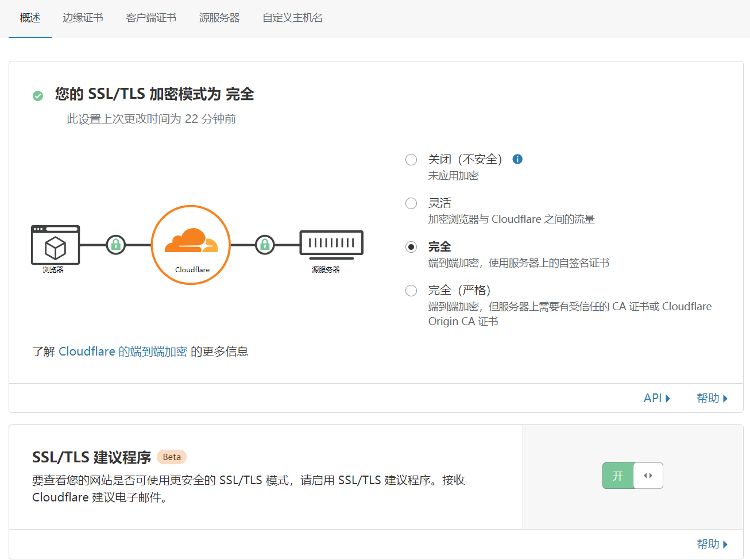Screen dimensions: 750x560
Task: Click the description mentioning Cloudflare Origin CA 证书
Action: [570, 314]
